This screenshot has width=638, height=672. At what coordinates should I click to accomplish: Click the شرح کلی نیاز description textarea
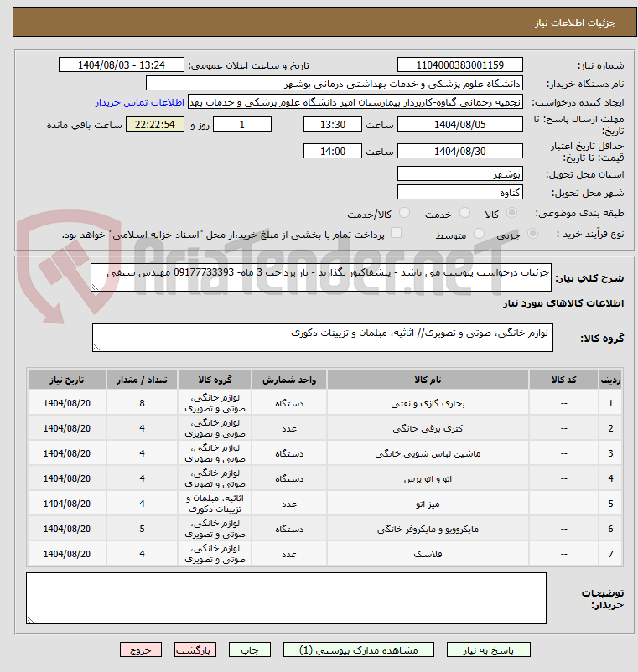pos(321,277)
